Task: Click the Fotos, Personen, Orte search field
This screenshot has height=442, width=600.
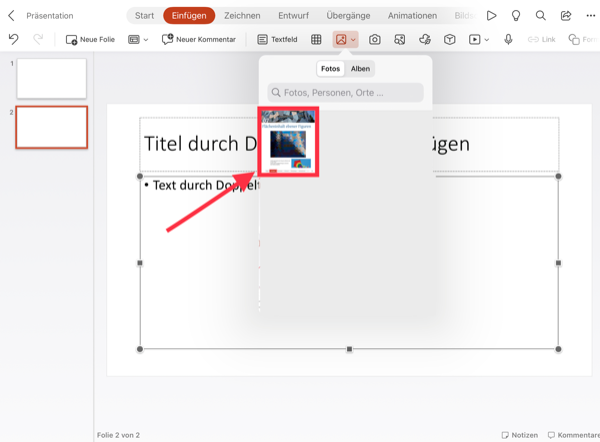Action: [x=345, y=93]
